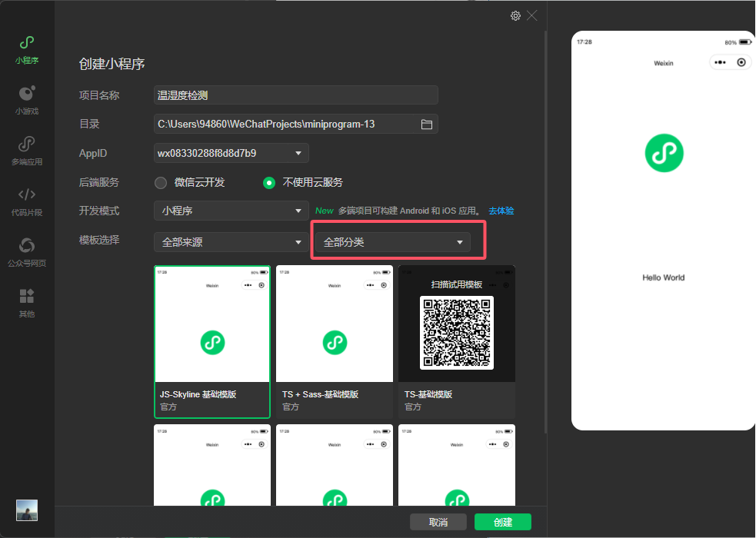Select the 微信云开发 radio option
The width and height of the screenshot is (756, 538).
pos(161,183)
